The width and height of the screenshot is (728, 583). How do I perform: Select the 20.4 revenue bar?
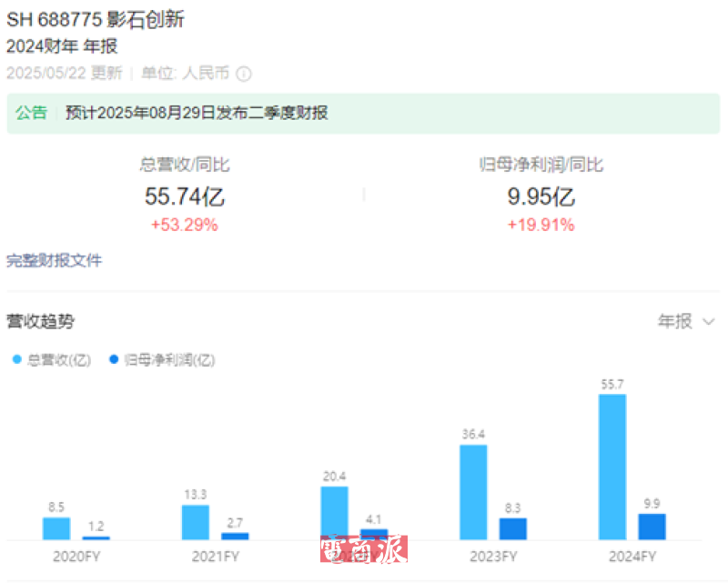click(334, 512)
